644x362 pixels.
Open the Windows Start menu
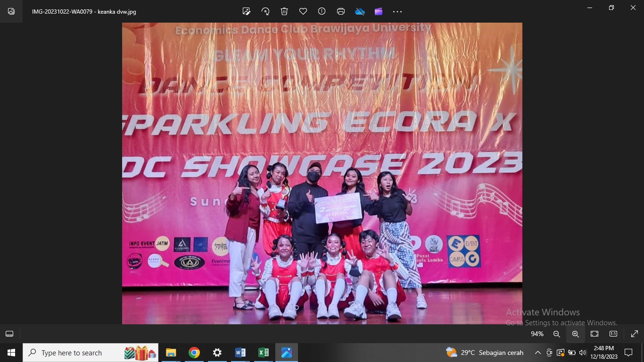click(x=11, y=353)
